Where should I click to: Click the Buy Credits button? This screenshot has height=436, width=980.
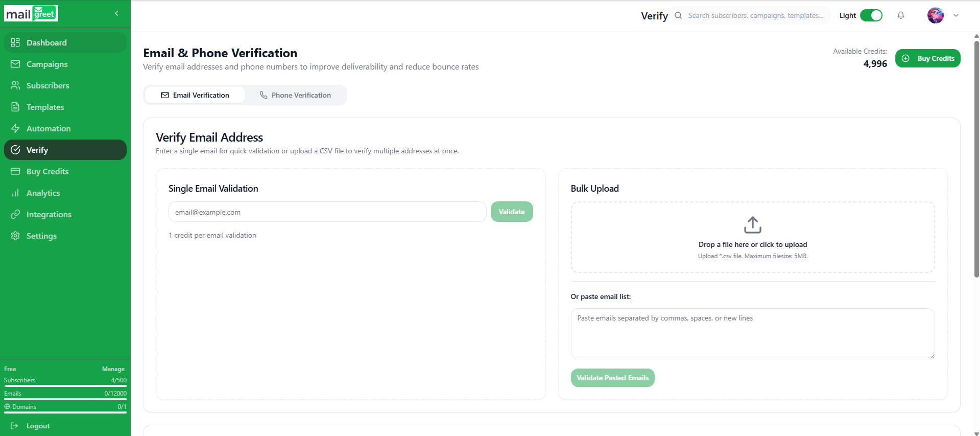click(928, 58)
